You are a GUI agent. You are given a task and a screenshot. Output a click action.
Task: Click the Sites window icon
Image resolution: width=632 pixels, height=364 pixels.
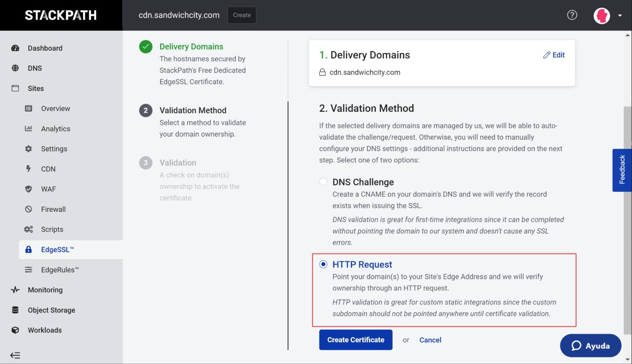coord(15,88)
